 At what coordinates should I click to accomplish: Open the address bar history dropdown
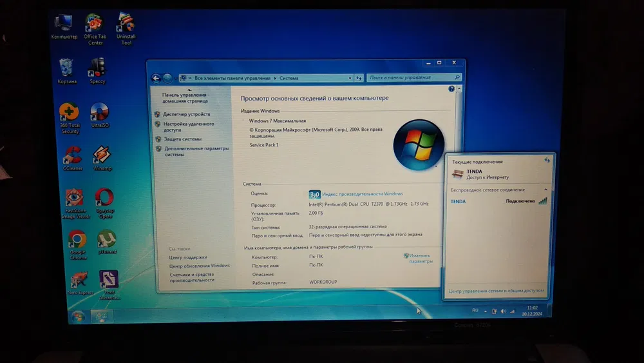(x=350, y=78)
